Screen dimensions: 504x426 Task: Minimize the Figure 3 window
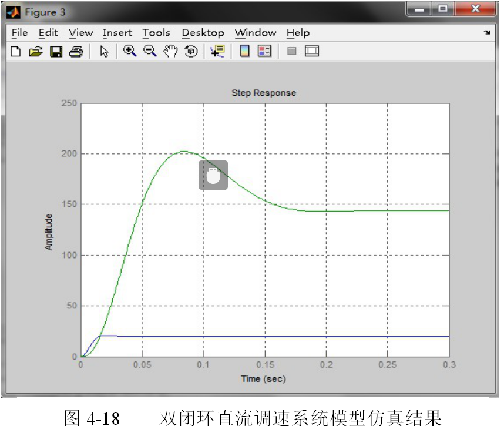[419, 9]
